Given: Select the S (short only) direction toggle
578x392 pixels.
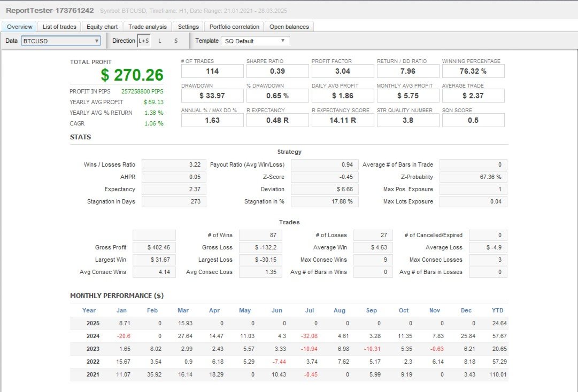Looking at the screenshot, I should (x=176, y=41).
